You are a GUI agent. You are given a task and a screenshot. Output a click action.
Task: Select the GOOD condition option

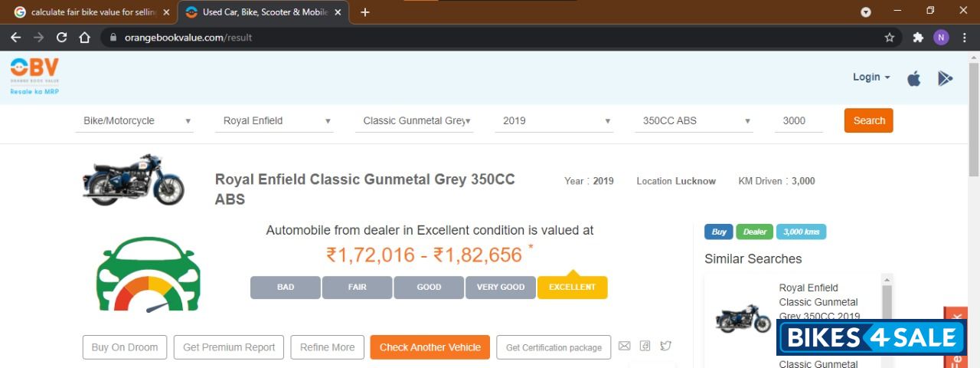(x=429, y=287)
